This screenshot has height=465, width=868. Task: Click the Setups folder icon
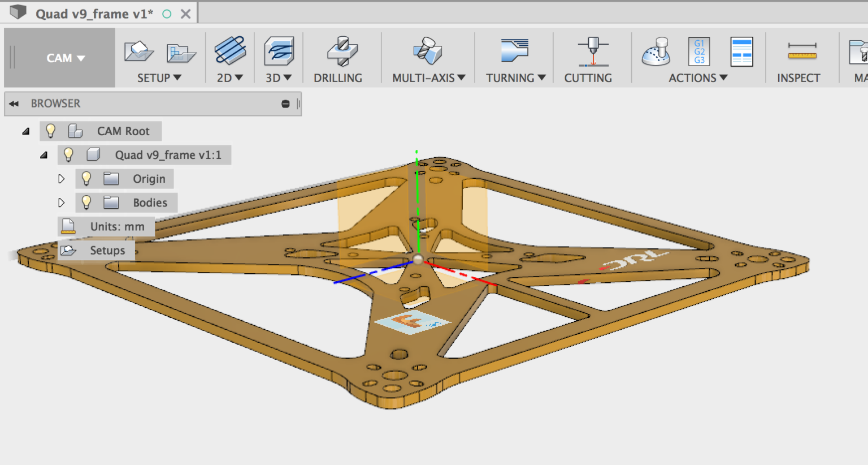coord(68,250)
